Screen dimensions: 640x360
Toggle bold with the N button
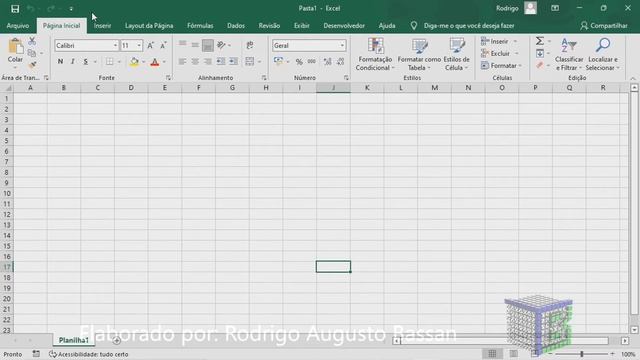(x=60, y=62)
